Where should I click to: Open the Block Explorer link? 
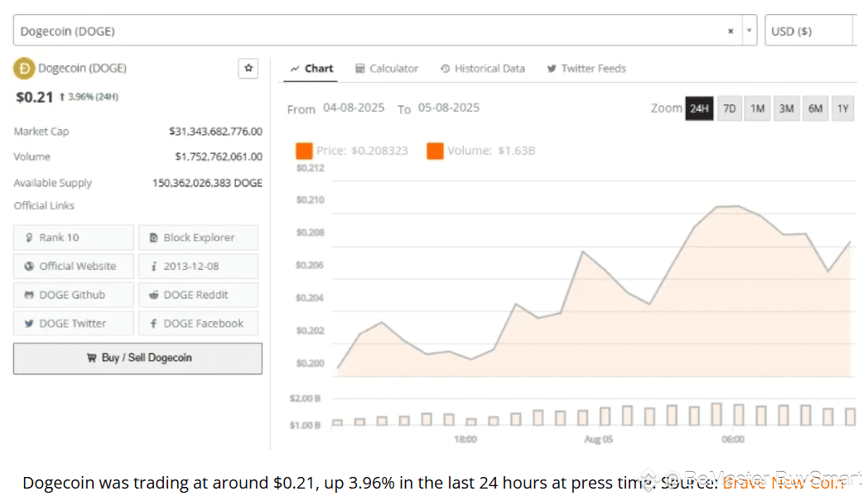point(198,238)
